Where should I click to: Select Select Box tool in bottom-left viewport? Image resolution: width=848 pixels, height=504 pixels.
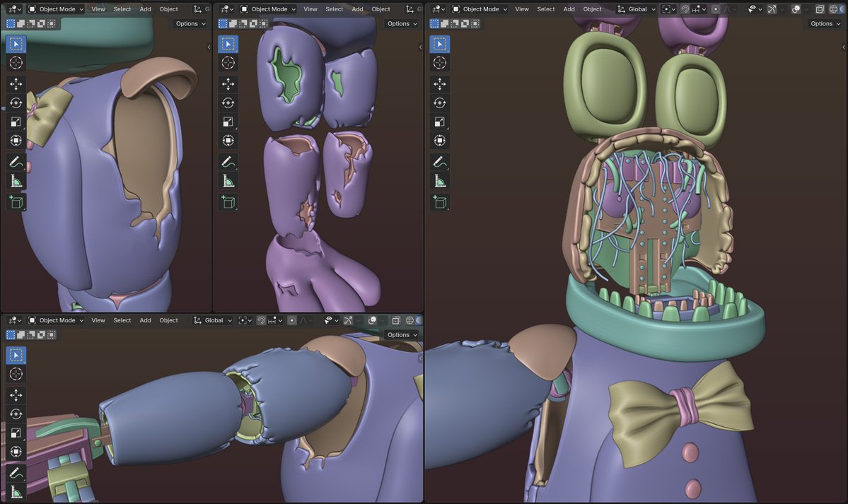(x=16, y=356)
